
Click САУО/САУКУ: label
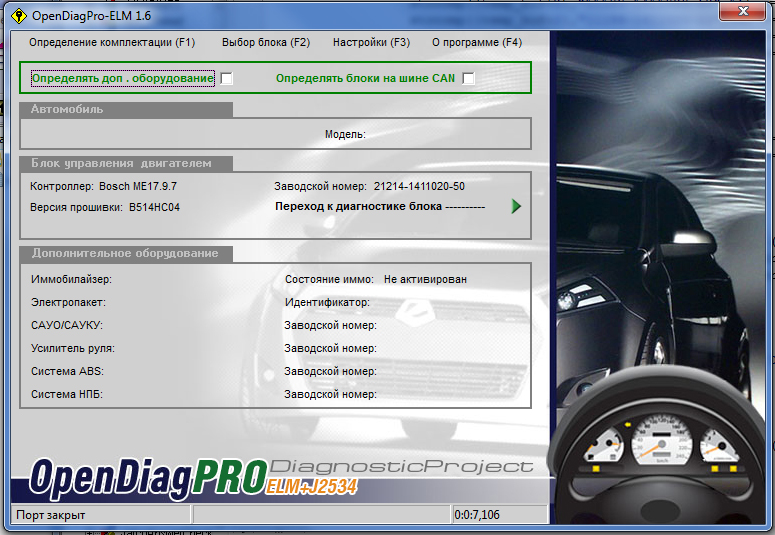point(67,325)
